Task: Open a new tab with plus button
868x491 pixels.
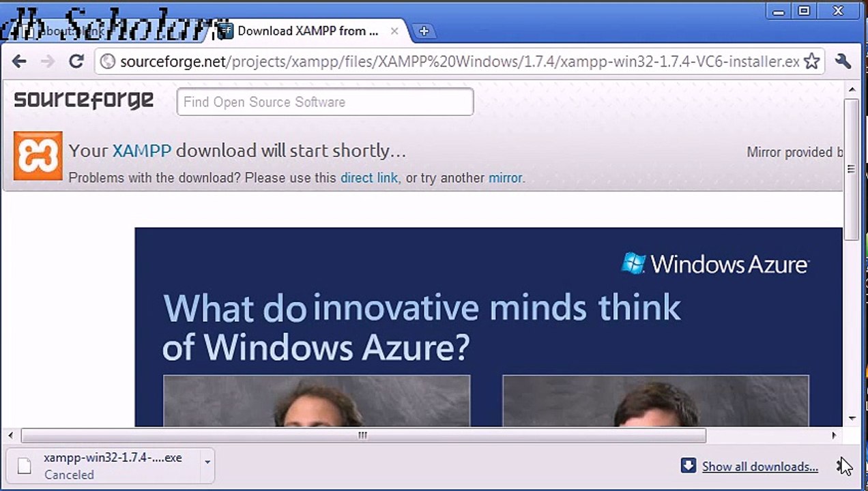Action: (424, 31)
